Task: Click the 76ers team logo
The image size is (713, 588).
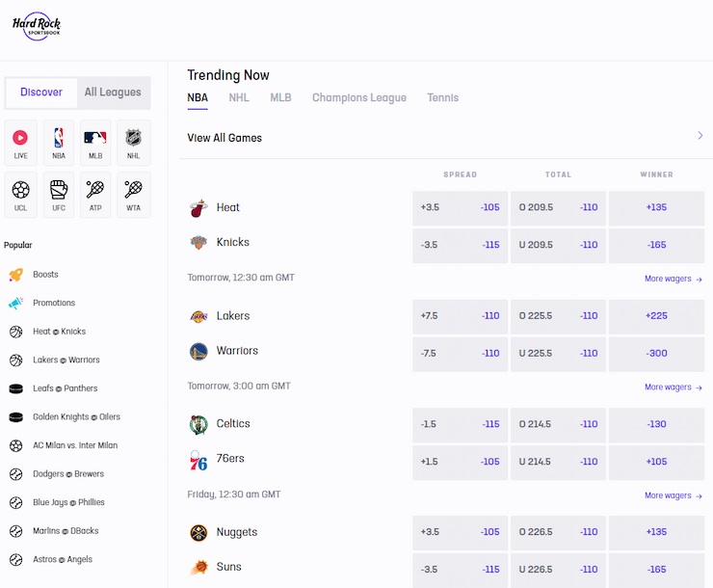Action: tap(198, 460)
